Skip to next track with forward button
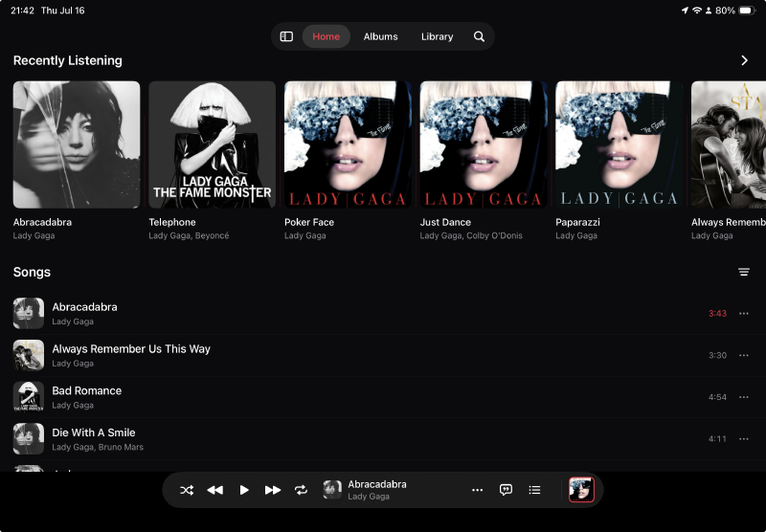 (273, 490)
